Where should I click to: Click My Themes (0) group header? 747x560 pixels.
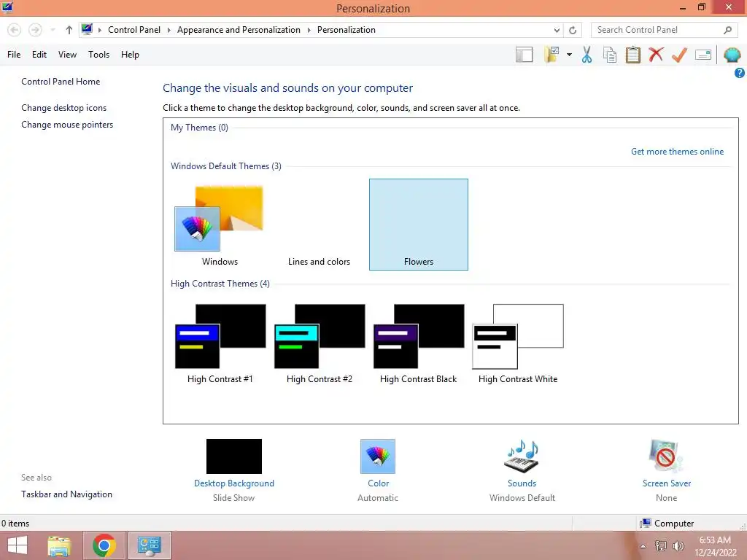click(199, 128)
